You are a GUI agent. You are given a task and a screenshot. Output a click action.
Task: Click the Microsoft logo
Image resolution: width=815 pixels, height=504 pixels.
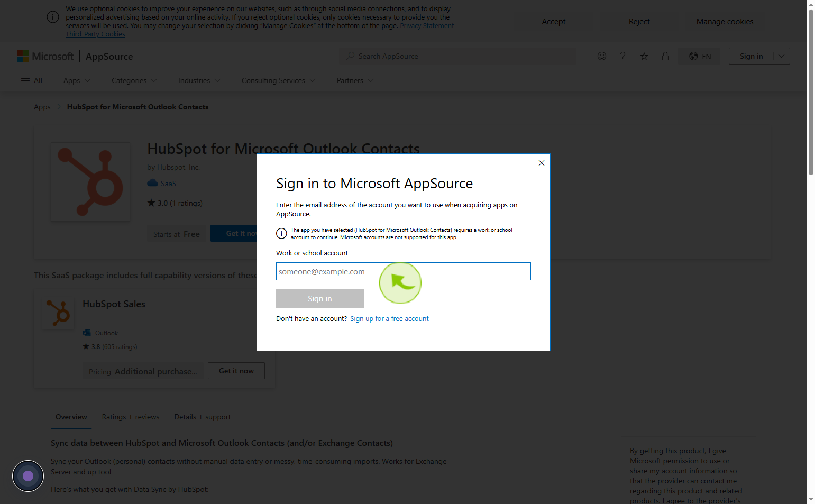pyautogui.click(x=45, y=56)
